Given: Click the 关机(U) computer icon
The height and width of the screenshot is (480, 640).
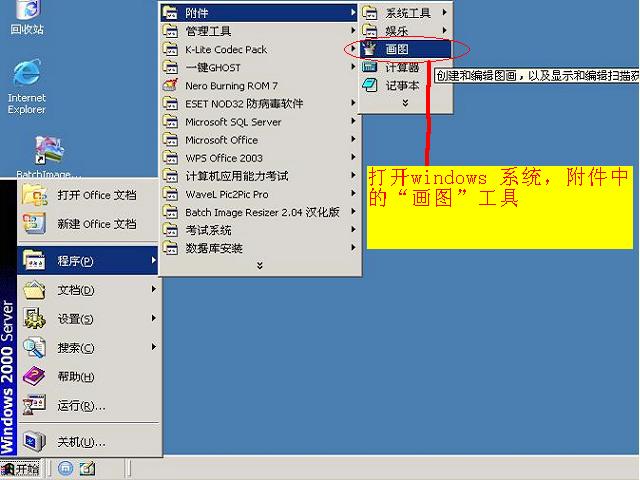Looking at the screenshot, I should (x=34, y=441).
